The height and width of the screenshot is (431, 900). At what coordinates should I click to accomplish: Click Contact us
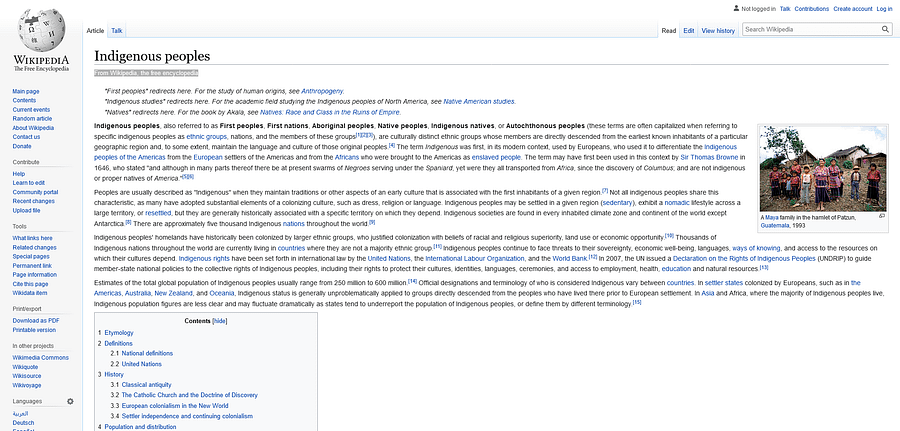pyautogui.click(x=26, y=137)
